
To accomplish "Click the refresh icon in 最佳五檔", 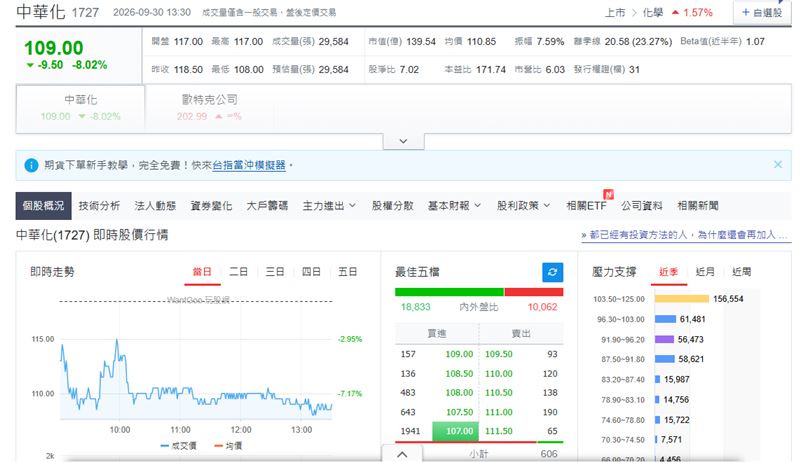I will [553, 272].
